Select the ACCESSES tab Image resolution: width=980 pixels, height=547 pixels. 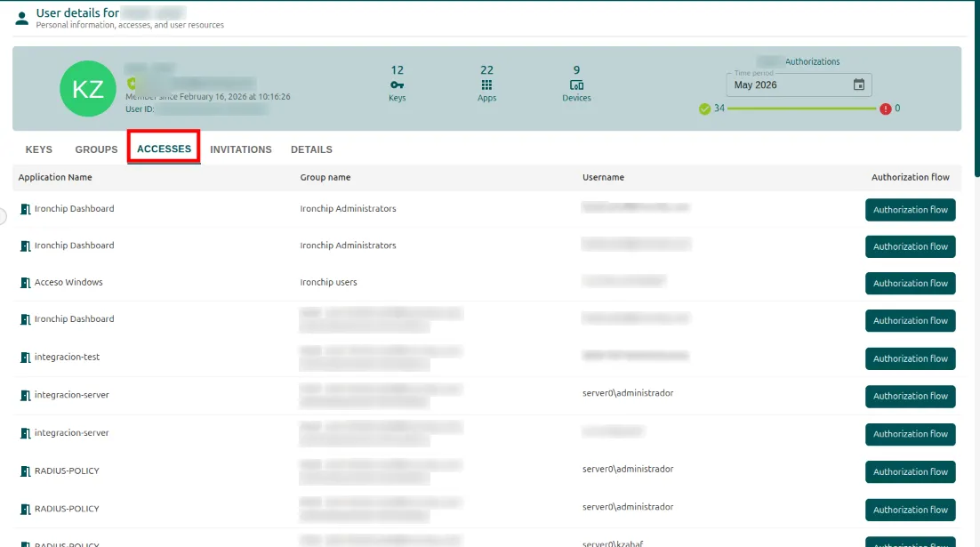(x=164, y=149)
